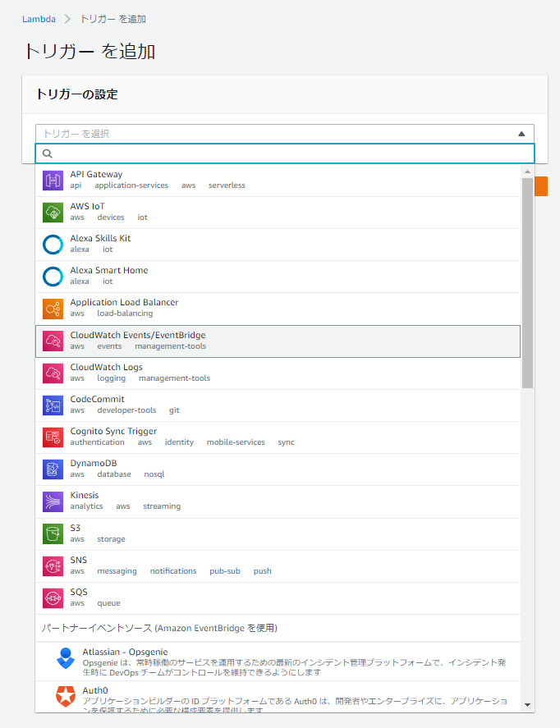Click the 'mobile-services' tag under Cognito
Screen dimensions: 560x728
(x=236, y=442)
